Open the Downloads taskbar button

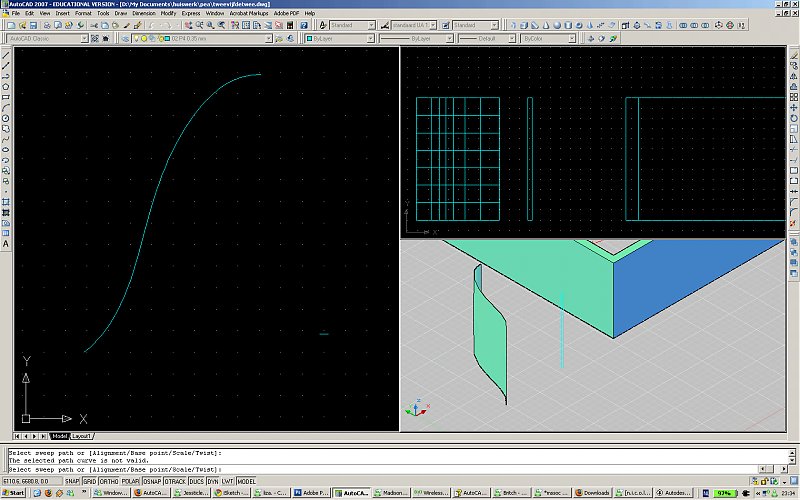(x=592, y=493)
